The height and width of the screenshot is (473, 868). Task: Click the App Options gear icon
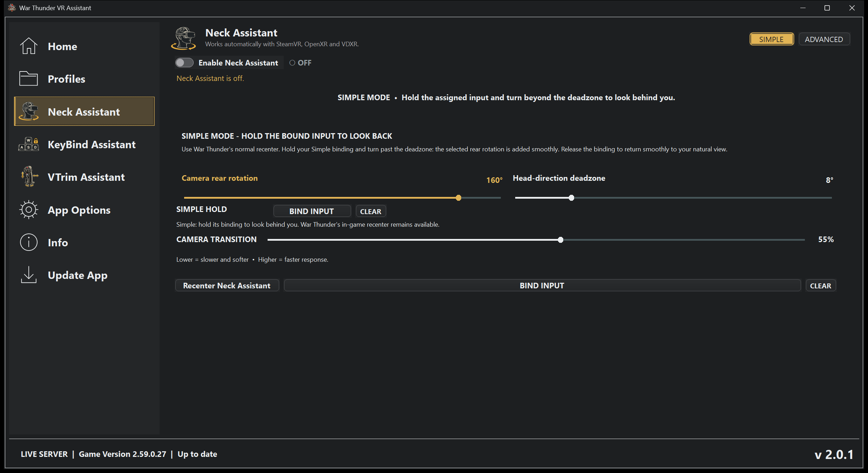(28, 210)
